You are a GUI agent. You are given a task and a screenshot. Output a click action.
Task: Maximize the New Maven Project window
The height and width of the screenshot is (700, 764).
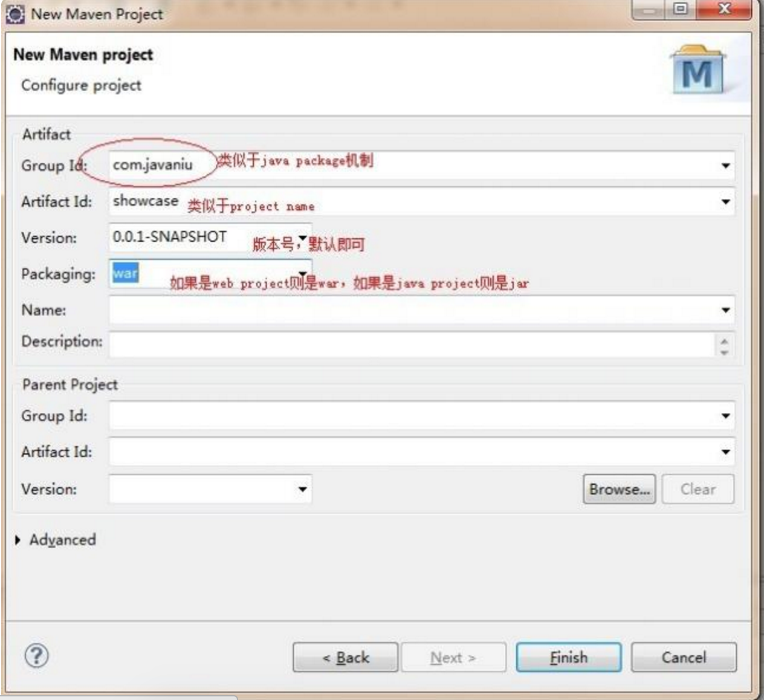[681, 9]
